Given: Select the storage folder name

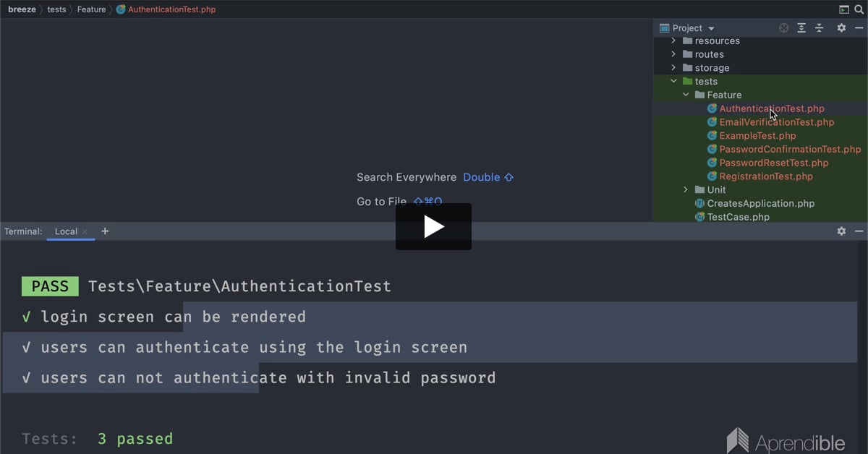Looking at the screenshot, I should click(712, 68).
